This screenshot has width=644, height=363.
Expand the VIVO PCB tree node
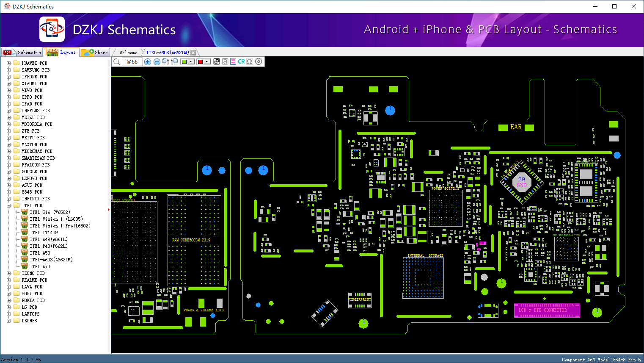8,90
